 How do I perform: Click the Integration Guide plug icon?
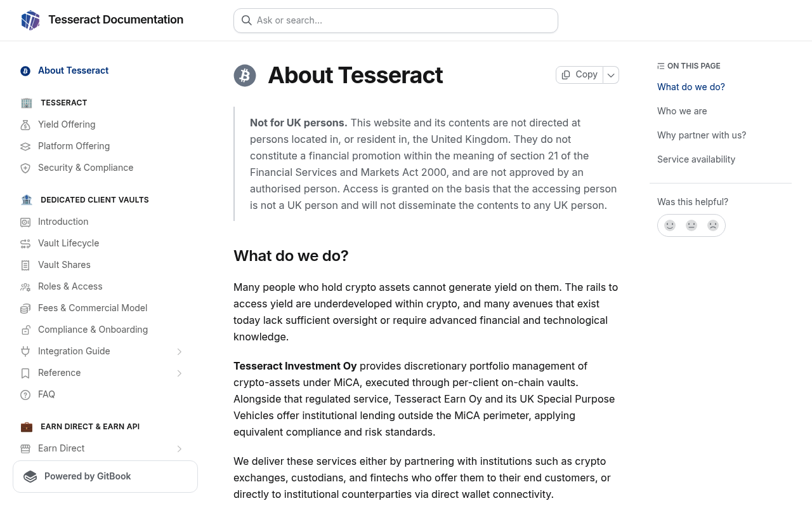click(25, 351)
